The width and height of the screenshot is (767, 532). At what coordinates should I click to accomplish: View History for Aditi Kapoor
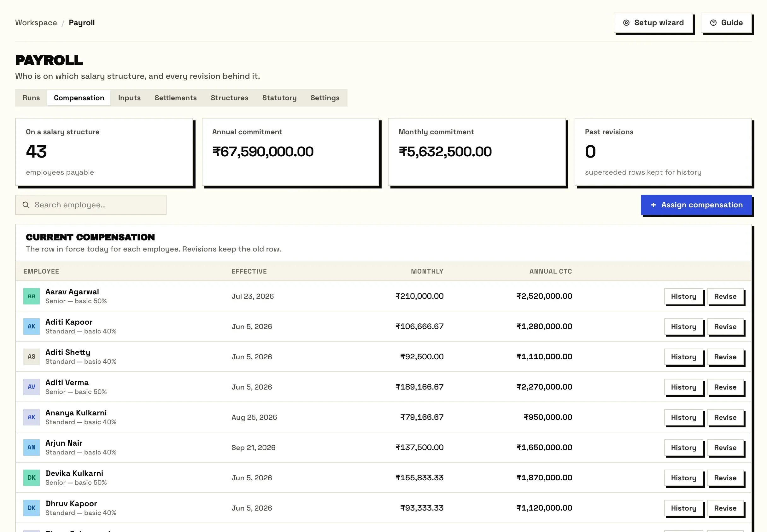(684, 326)
